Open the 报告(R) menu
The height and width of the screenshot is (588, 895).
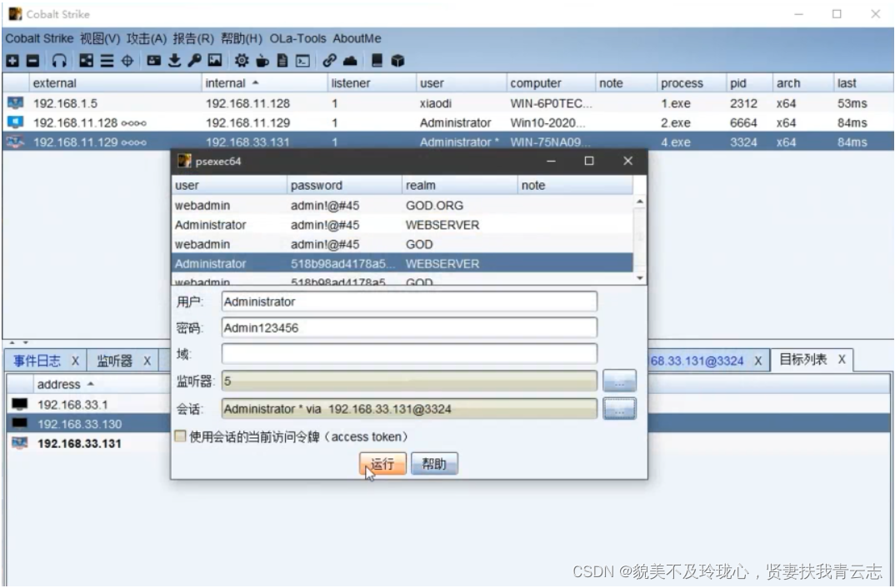pos(193,38)
